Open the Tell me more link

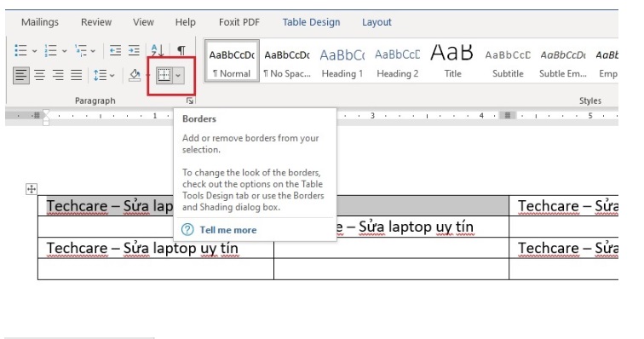pos(228,230)
